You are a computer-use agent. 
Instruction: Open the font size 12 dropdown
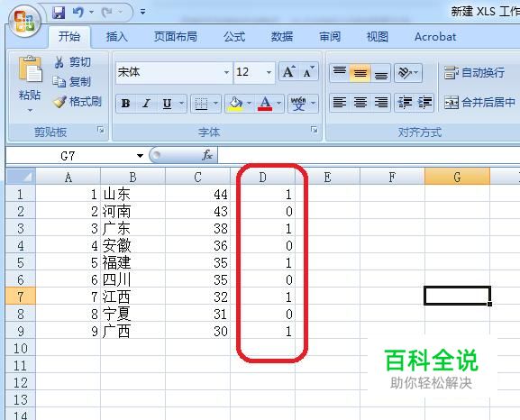[x=269, y=72]
